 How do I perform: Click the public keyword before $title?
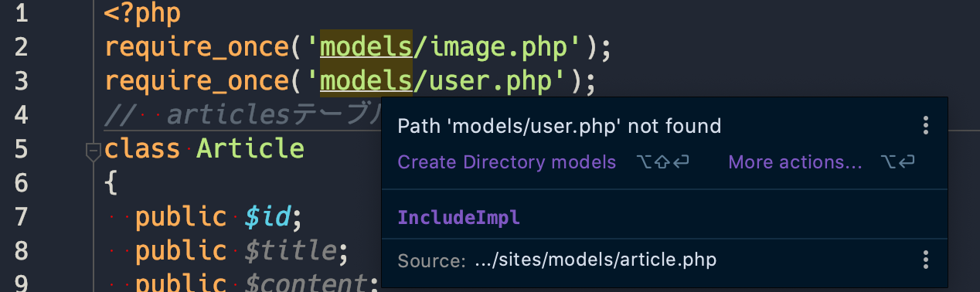pos(181,251)
